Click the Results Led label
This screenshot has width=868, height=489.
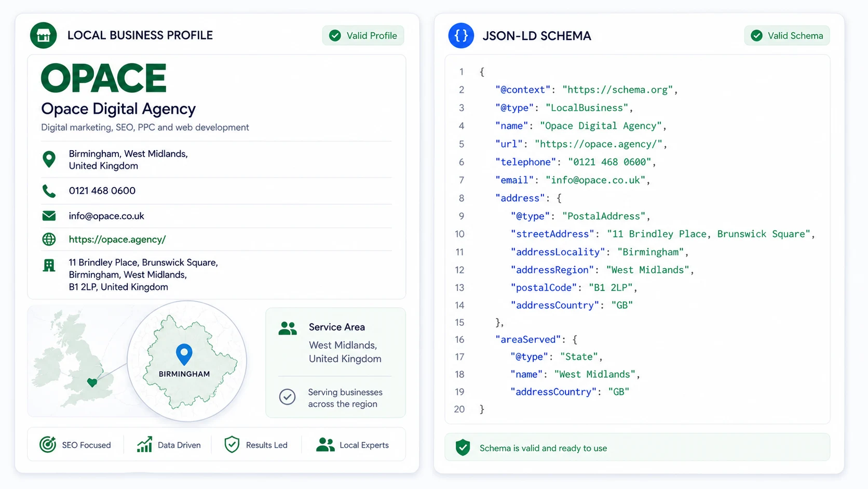click(266, 445)
